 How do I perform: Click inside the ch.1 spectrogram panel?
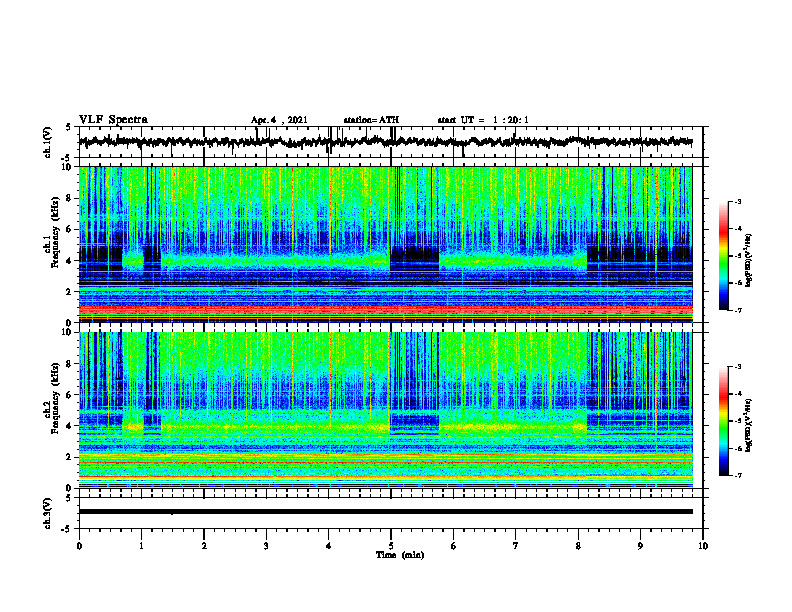(x=385, y=244)
